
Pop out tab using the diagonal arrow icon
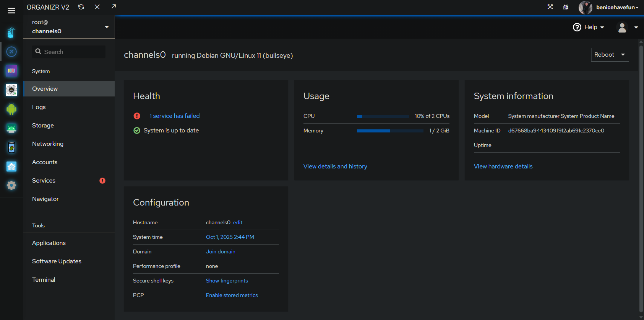pos(114,7)
